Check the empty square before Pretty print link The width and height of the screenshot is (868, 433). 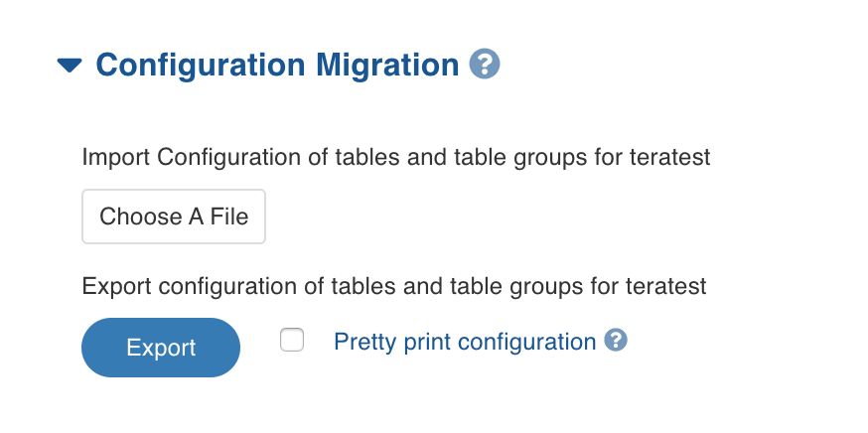click(292, 340)
